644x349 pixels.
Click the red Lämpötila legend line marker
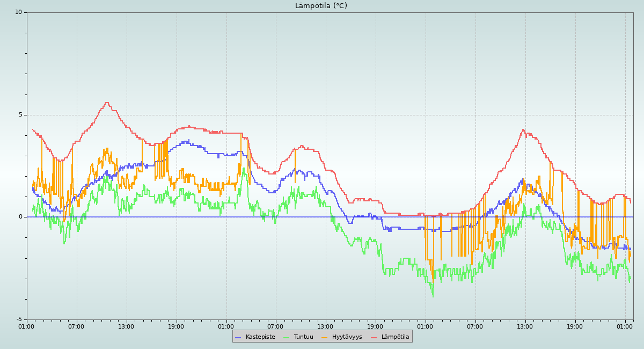374,337
